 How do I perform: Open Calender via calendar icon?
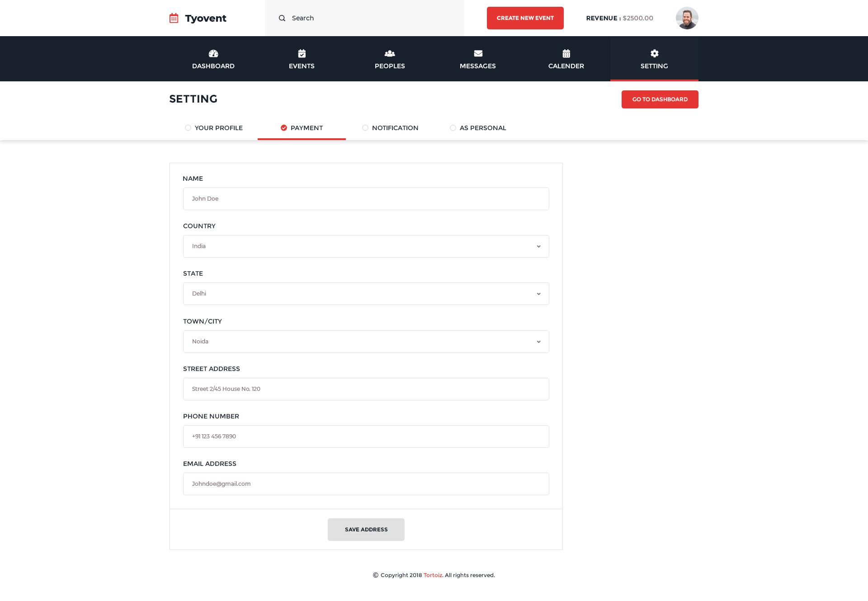click(x=566, y=53)
